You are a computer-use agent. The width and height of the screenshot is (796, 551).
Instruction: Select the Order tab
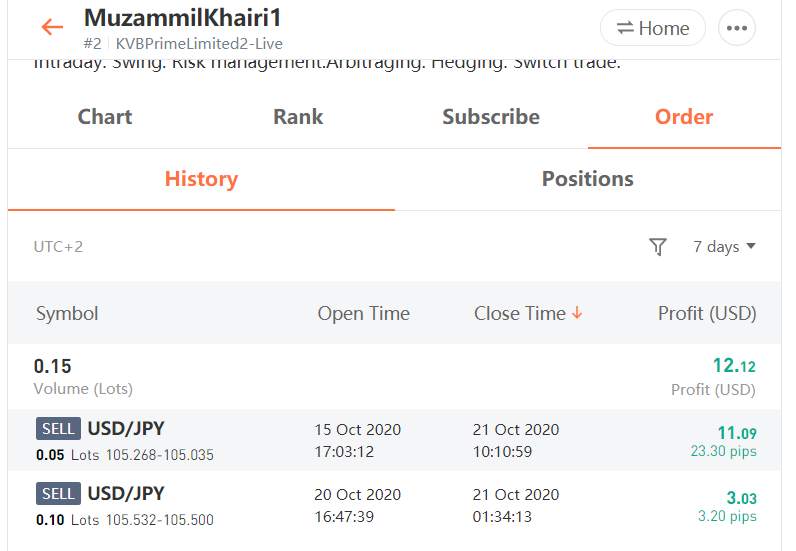pos(684,117)
